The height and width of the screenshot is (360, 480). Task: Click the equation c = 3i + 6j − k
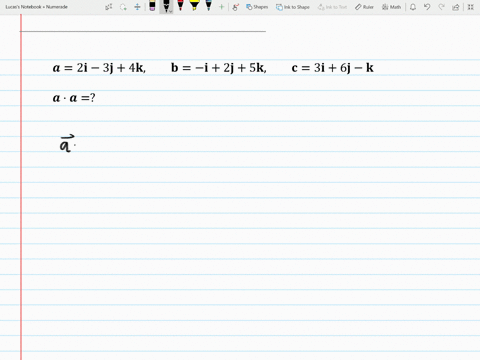[x=332, y=68]
